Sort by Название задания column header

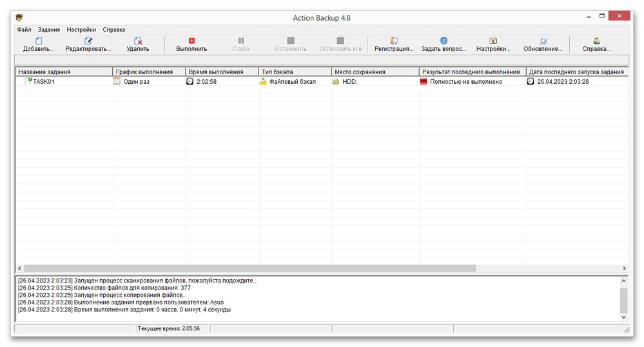point(64,72)
